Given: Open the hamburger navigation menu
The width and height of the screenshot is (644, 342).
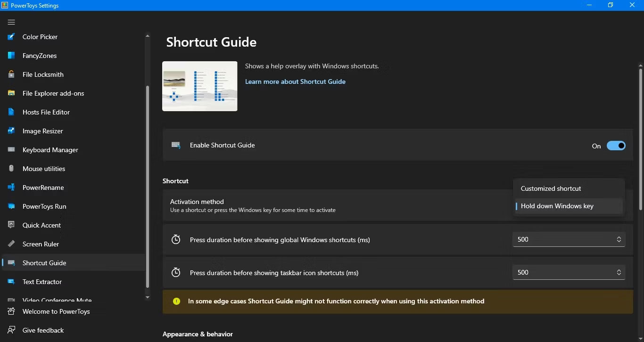Looking at the screenshot, I should (11, 22).
